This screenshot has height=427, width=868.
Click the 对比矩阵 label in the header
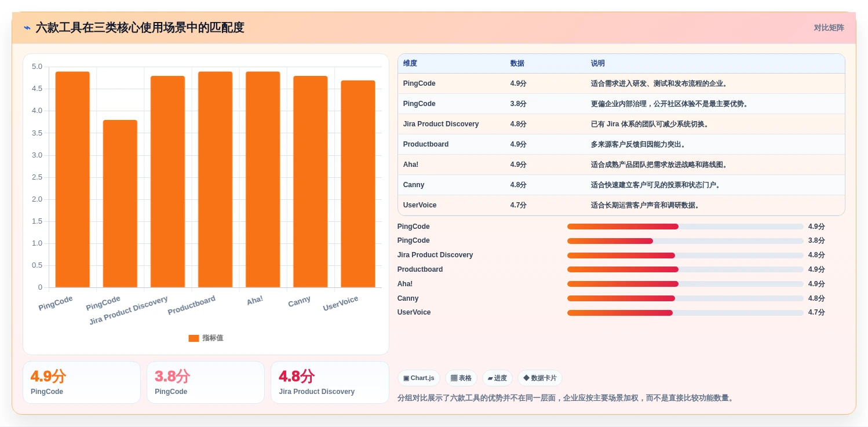click(829, 28)
